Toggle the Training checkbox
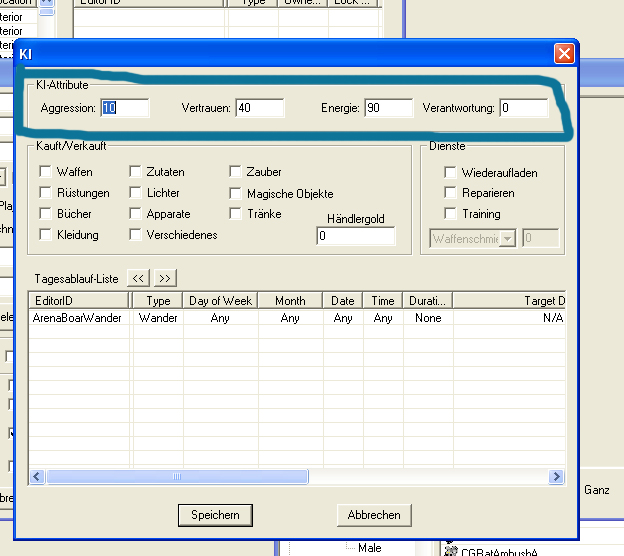 pyautogui.click(x=451, y=214)
